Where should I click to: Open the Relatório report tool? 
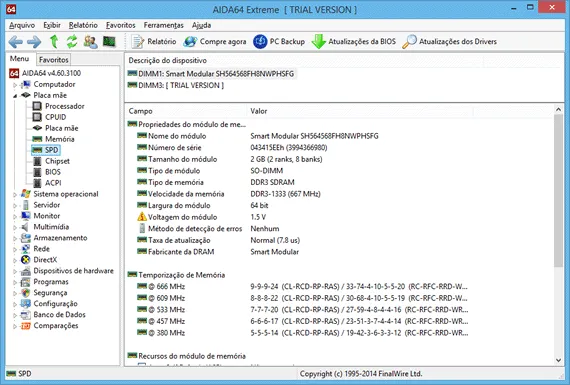click(154, 41)
